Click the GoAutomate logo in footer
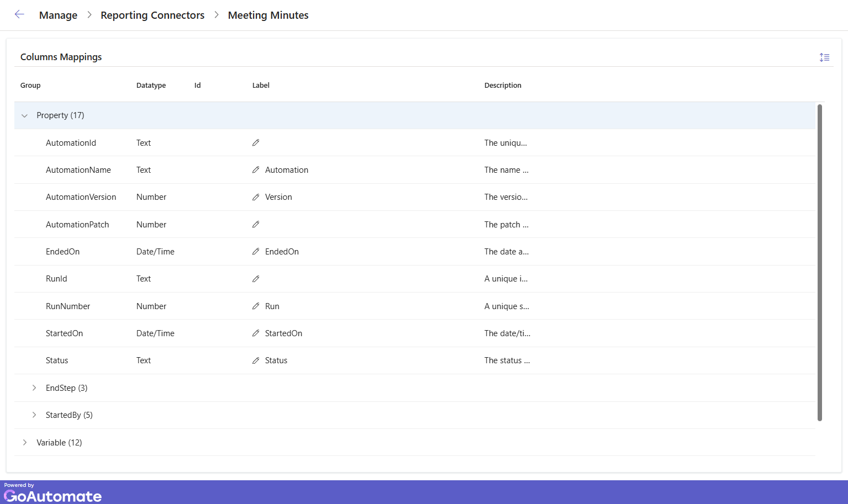This screenshot has width=848, height=504. click(52, 495)
